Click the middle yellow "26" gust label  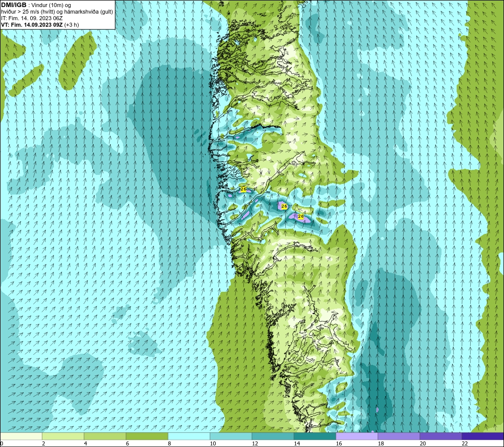[284, 206]
